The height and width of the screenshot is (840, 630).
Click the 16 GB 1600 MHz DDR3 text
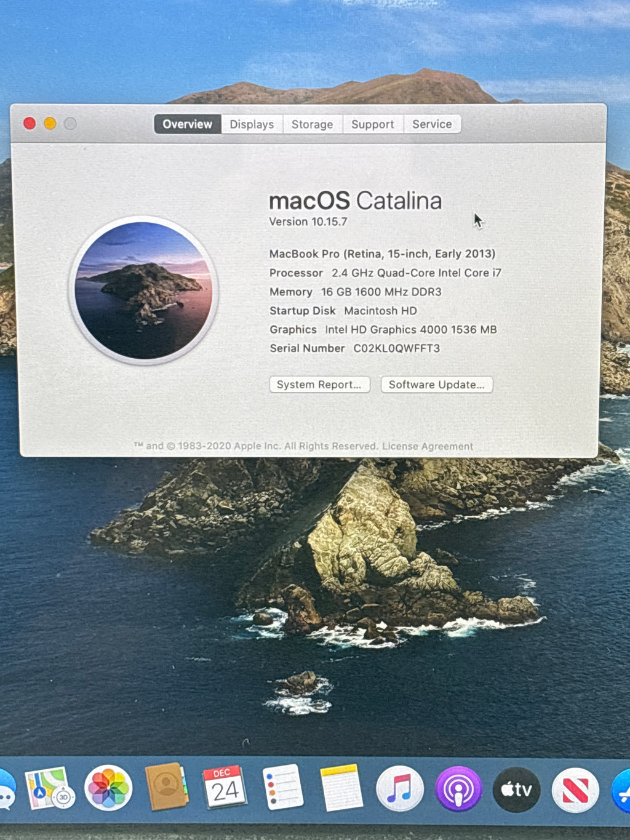pyautogui.click(x=381, y=292)
